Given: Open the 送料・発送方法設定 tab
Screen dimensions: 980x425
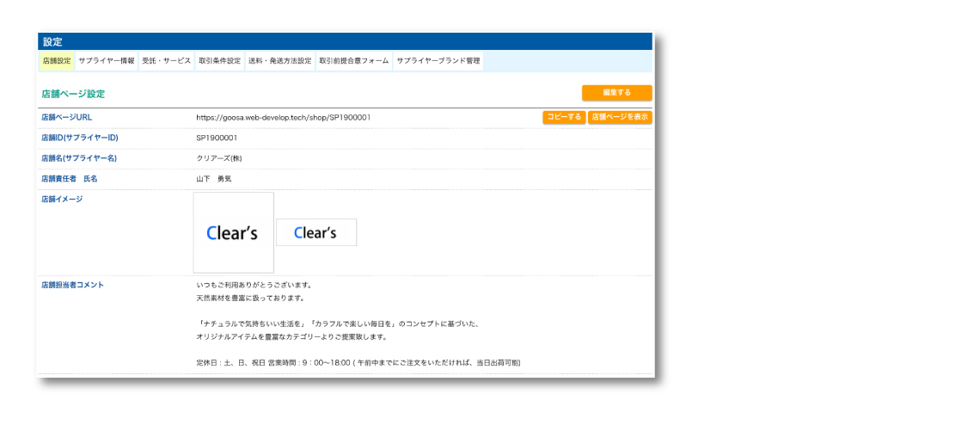Looking at the screenshot, I should click(279, 61).
